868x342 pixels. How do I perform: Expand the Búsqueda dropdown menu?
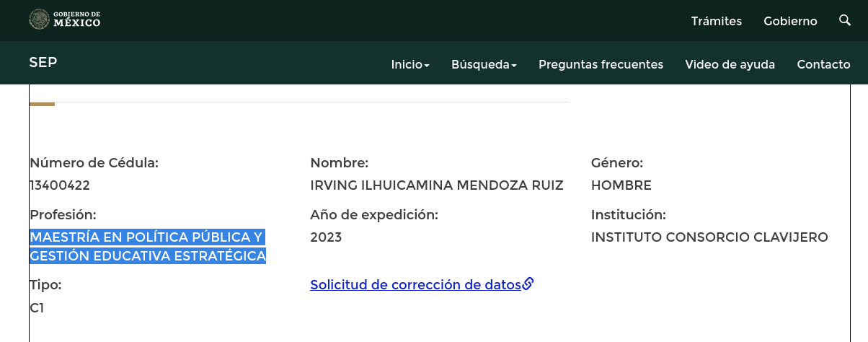click(x=484, y=64)
